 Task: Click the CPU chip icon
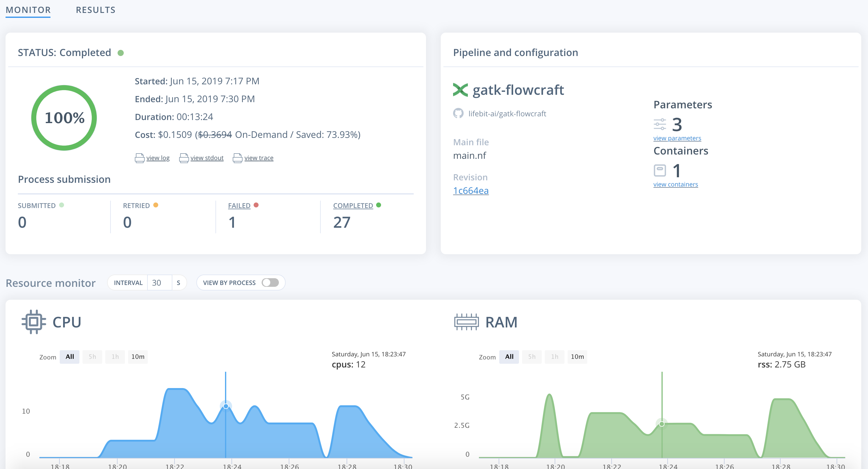pos(34,322)
